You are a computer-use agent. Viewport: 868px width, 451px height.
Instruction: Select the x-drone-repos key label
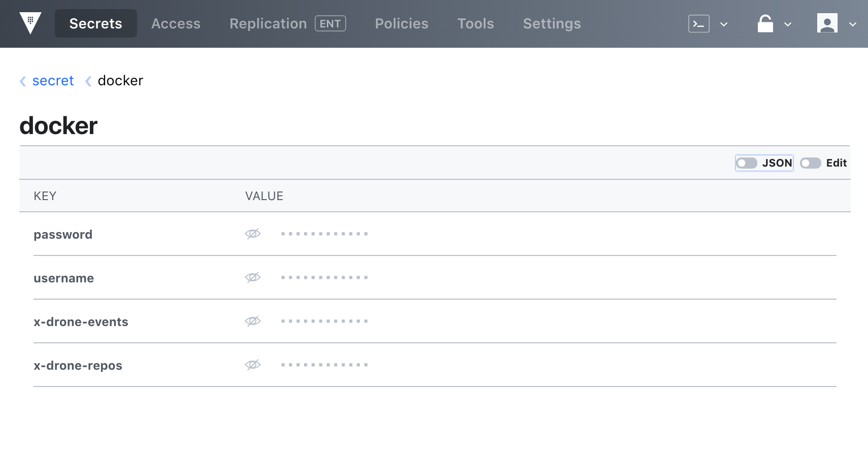point(78,366)
